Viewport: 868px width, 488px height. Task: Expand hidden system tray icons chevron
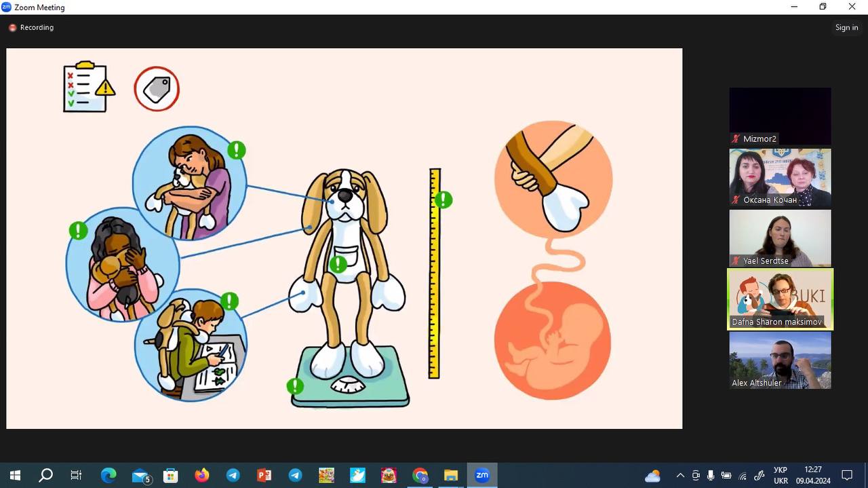[680, 475]
